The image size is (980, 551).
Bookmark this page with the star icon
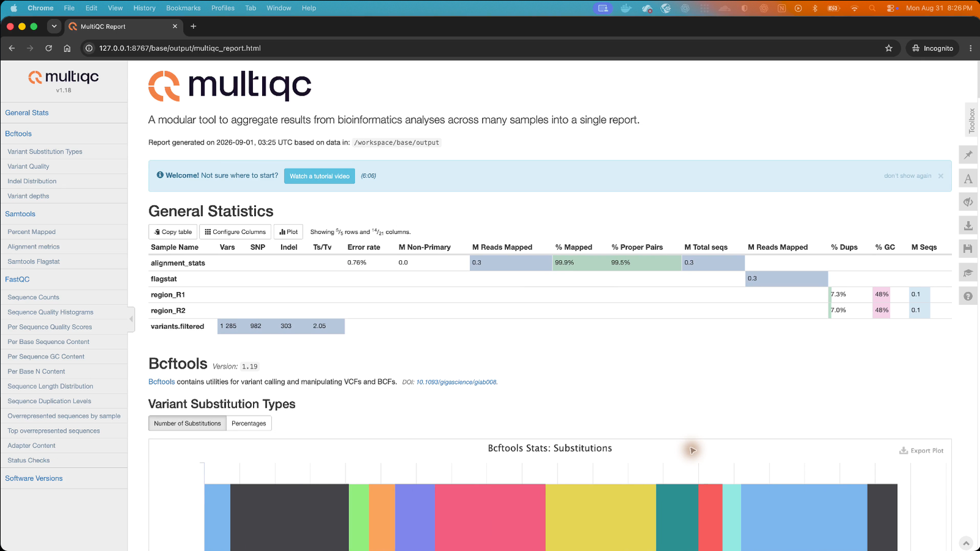click(889, 48)
